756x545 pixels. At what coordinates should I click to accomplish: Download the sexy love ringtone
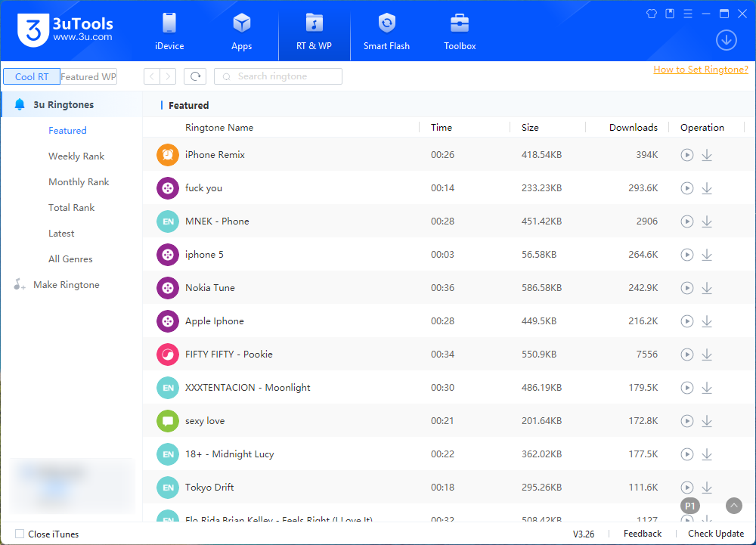[x=707, y=421]
